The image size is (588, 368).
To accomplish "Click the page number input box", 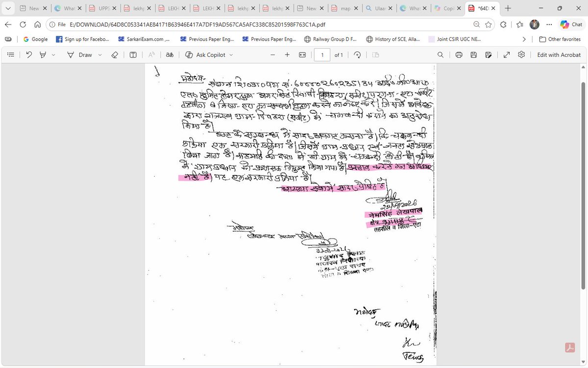I will (x=322, y=55).
